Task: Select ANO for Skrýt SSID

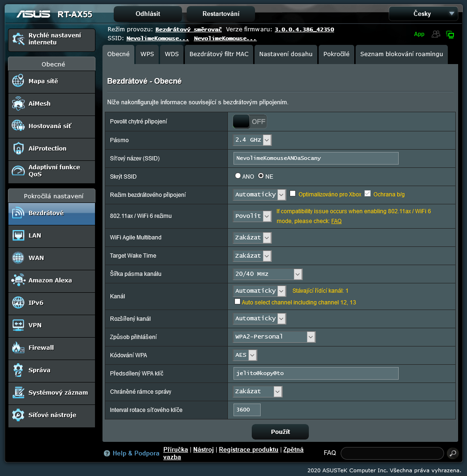Action: [238, 176]
